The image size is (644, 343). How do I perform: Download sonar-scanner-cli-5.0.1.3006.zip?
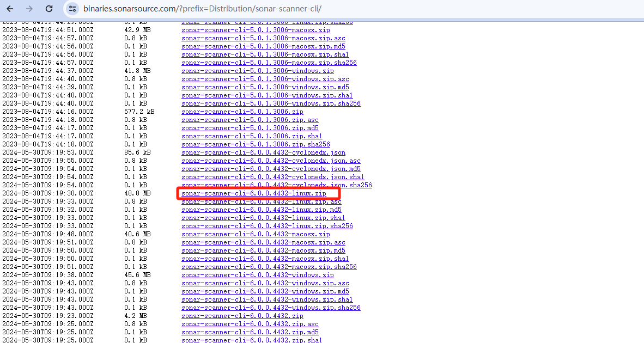[x=242, y=112]
